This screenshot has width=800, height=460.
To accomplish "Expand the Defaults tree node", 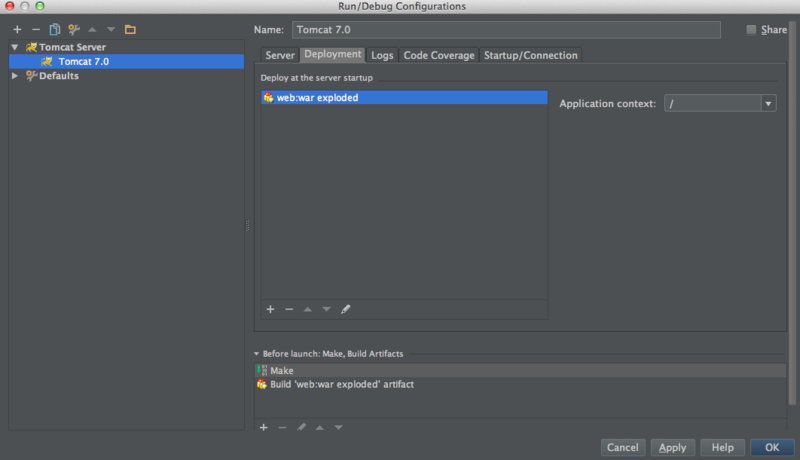I will [x=15, y=75].
